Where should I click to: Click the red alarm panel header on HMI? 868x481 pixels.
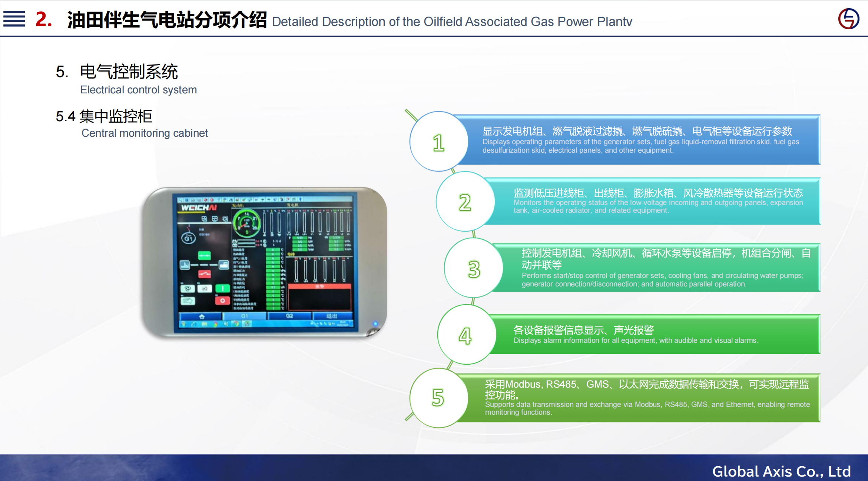(319, 286)
